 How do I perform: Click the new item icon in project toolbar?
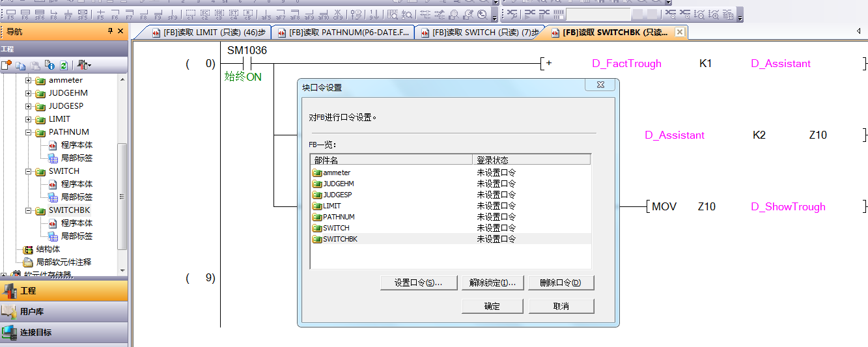7,65
